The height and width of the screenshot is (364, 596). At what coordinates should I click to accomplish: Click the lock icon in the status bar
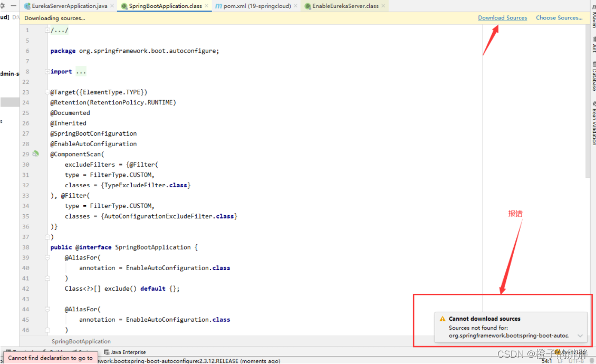[591, 361]
